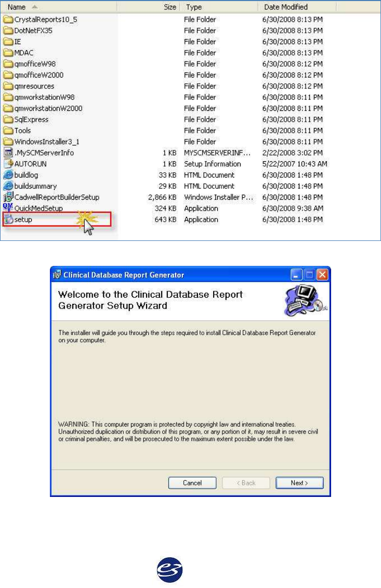The height and width of the screenshot is (588, 381).
Task: Click the CadwellReportBuilderSetup installer icon
Action: [x=8, y=197]
